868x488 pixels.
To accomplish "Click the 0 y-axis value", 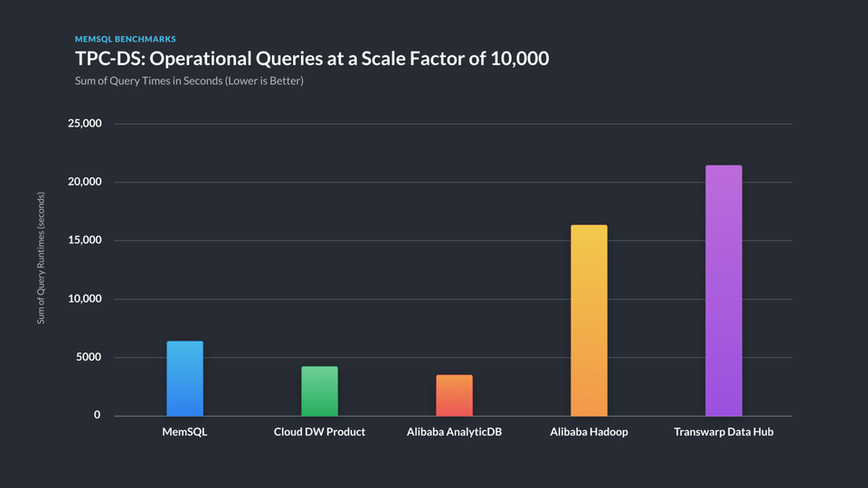I will [x=98, y=416].
